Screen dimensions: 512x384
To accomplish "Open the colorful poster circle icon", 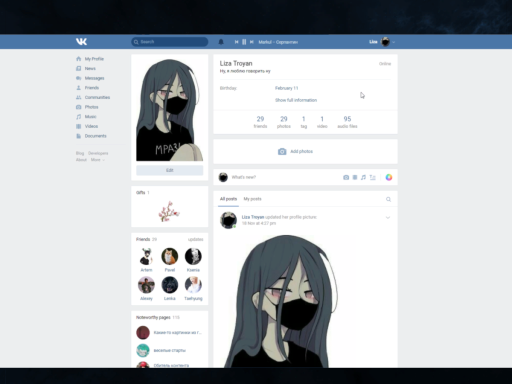I will click(x=389, y=177).
